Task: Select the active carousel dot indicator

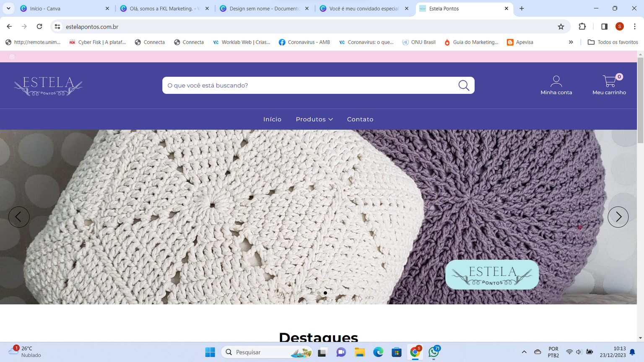Action: pyautogui.click(x=325, y=293)
